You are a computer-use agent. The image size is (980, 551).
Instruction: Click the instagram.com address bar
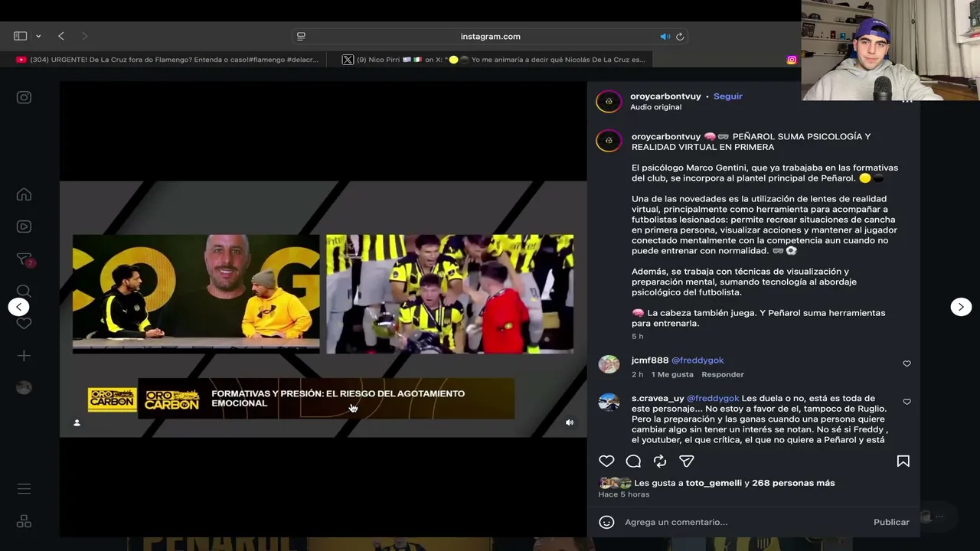point(490,36)
